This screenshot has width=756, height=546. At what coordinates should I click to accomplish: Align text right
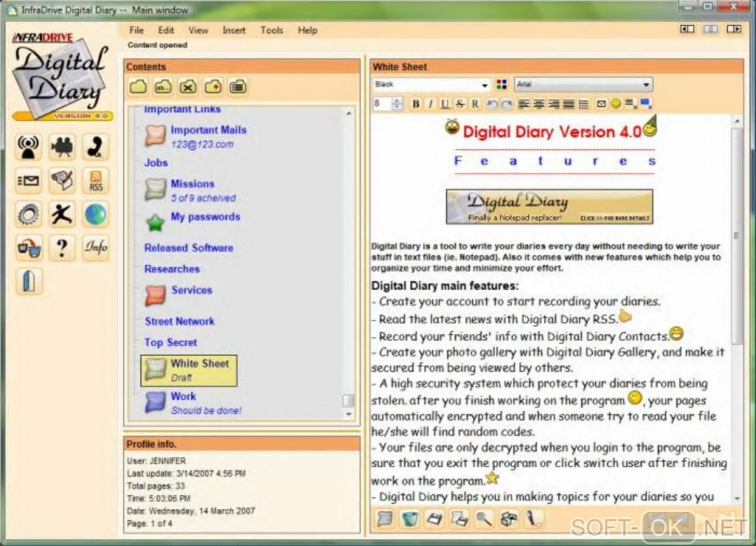pyautogui.click(x=554, y=104)
